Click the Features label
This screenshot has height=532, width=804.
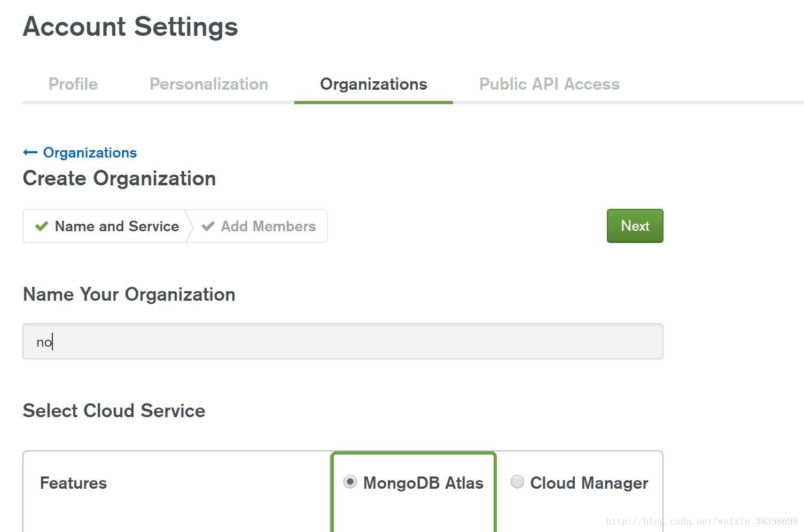point(73,483)
